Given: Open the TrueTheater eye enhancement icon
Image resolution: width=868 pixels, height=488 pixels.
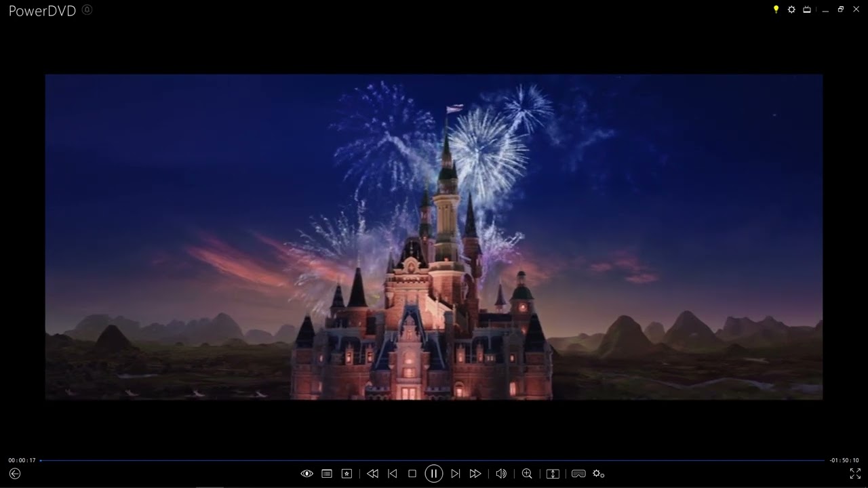Looking at the screenshot, I should (x=307, y=474).
